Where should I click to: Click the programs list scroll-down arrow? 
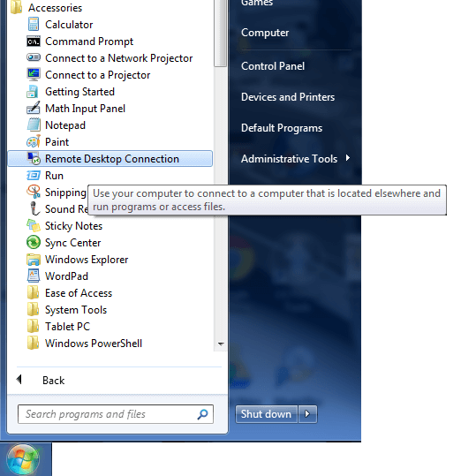[x=221, y=344]
